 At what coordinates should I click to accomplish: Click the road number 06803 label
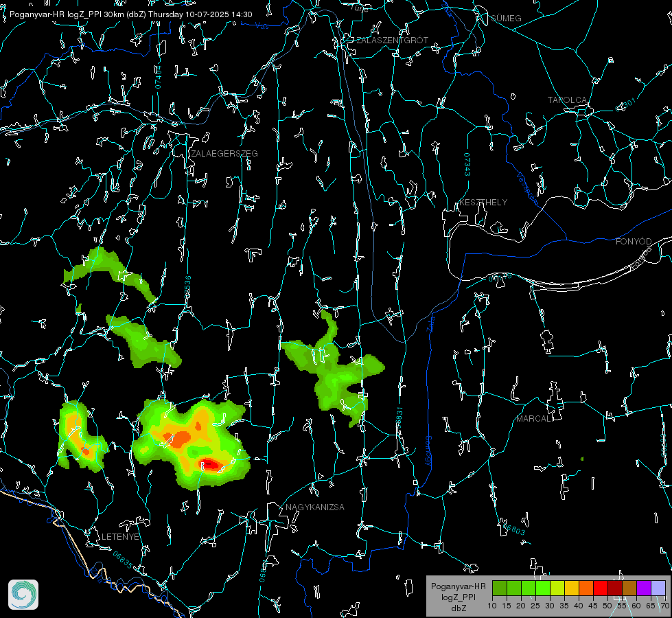pos(514,529)
